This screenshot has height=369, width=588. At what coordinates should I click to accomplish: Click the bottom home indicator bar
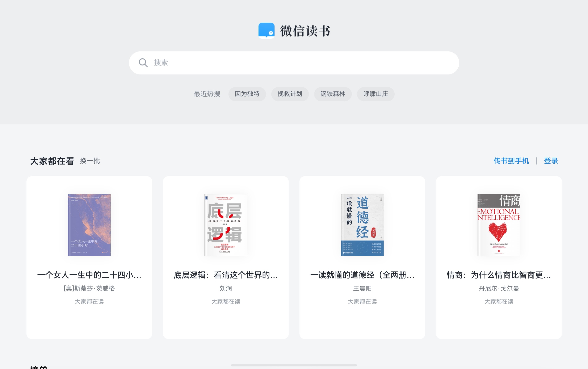294,365
